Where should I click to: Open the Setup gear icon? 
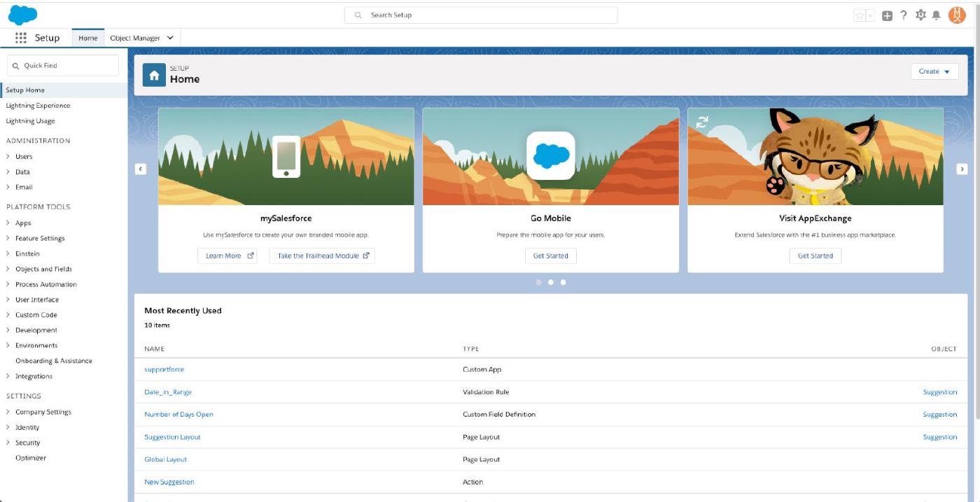click(x=920, y=15)
